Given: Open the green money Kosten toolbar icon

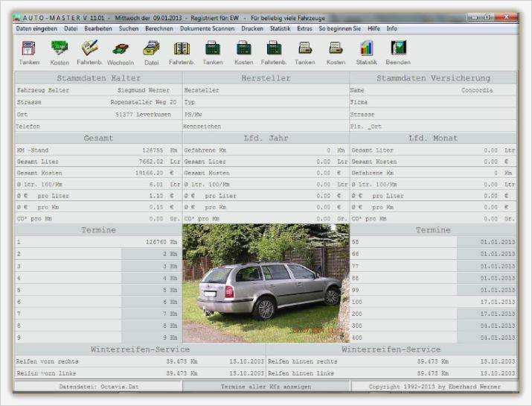Looking at the screenshot, I should tap(60, 49).
